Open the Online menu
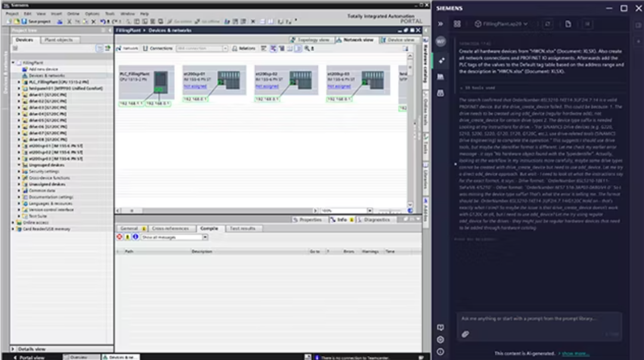644x360 pixels. pos(73,14)
